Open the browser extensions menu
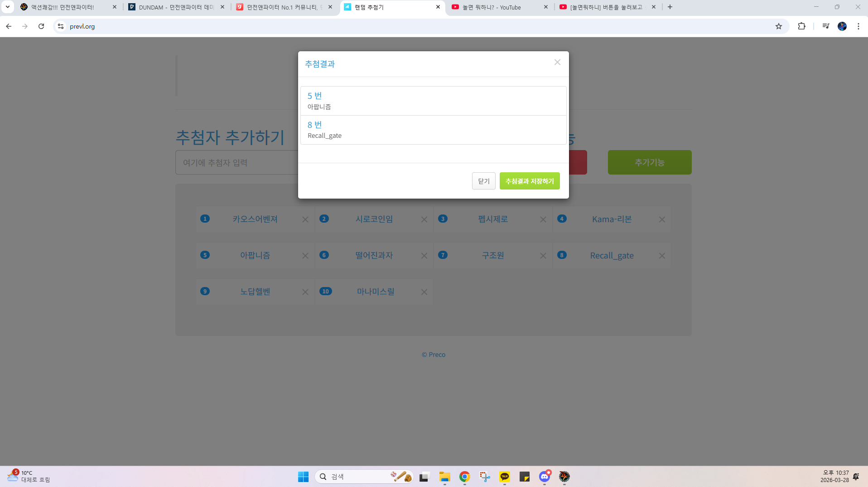Screen dimensions: 868x487 pyautogui.click(x=801, y=26)
